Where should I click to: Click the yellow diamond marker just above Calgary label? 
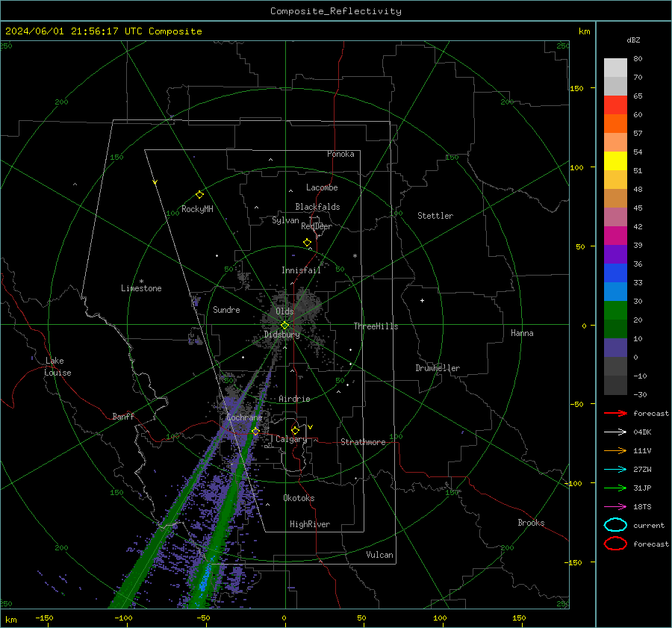[x=295, y=430]
